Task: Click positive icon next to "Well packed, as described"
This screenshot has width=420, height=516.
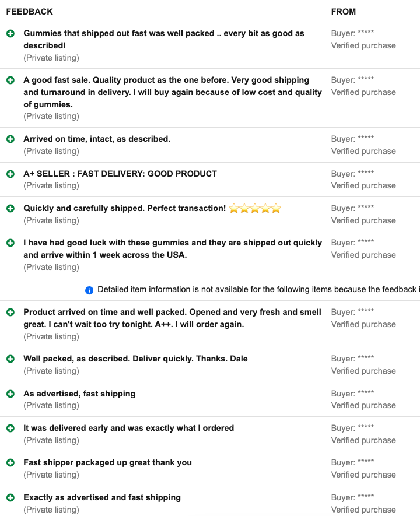Action: point(10,359)
